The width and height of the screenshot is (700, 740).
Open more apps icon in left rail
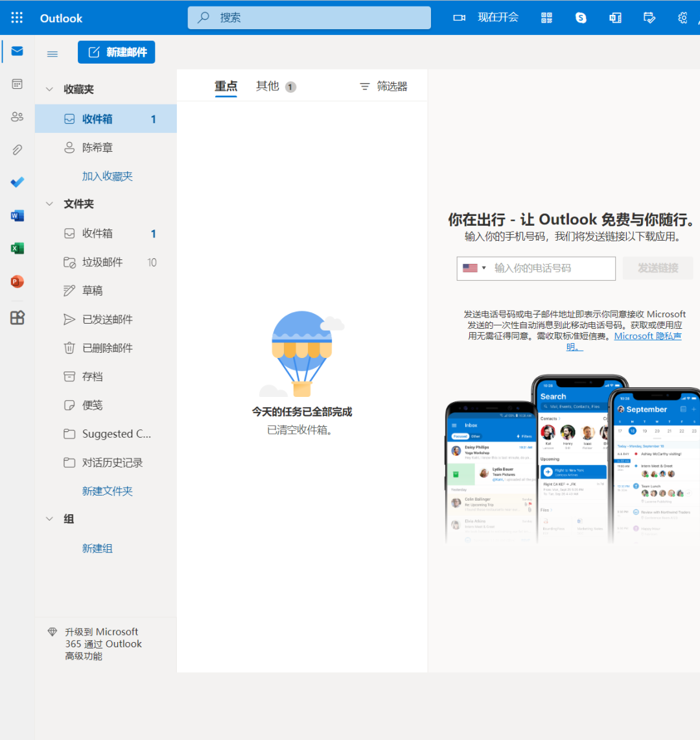[x=17, y=318]
